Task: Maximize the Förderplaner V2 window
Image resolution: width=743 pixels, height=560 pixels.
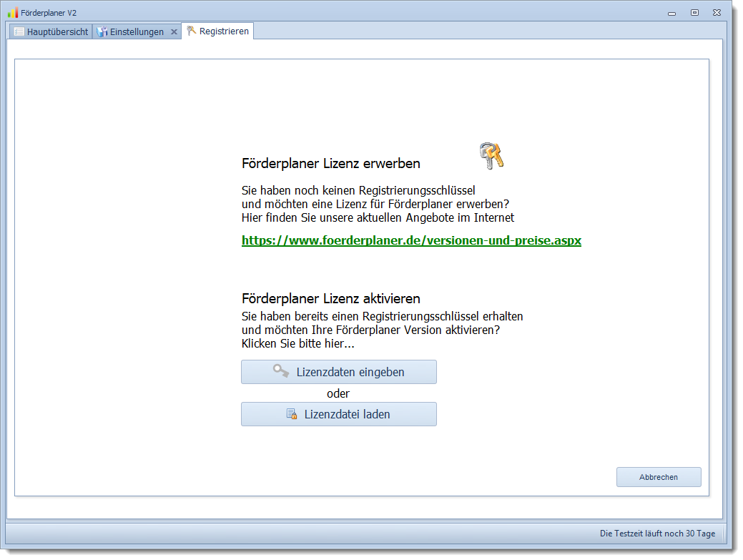Action: [694, 13]
